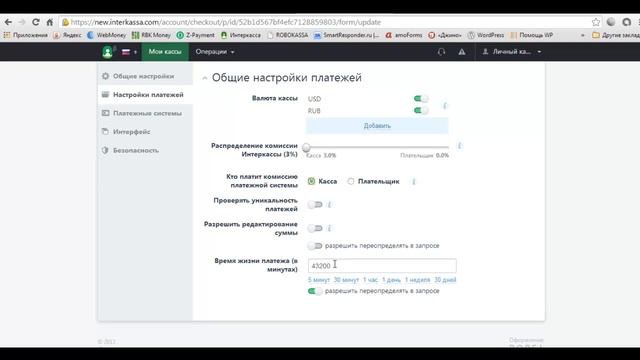Screen dimensions: 640x360
Task: Open the «Джино» bookmark
Action: click(x=445, y=36)
